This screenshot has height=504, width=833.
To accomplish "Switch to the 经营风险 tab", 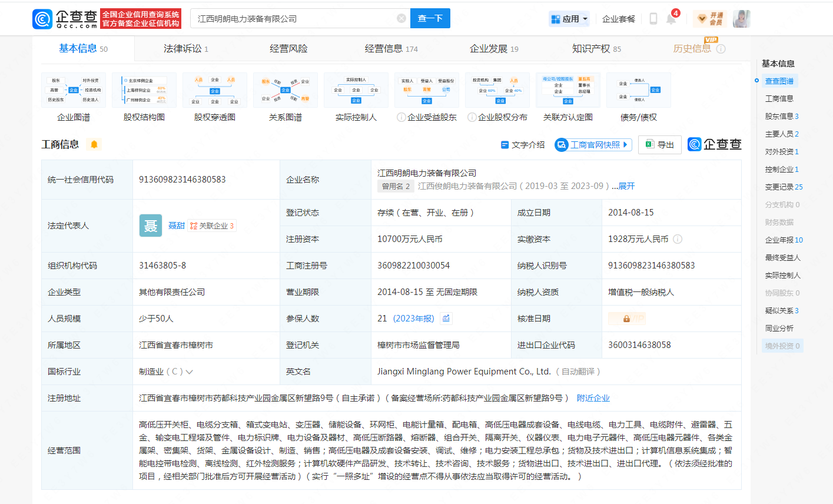I will tap(288, 49).
